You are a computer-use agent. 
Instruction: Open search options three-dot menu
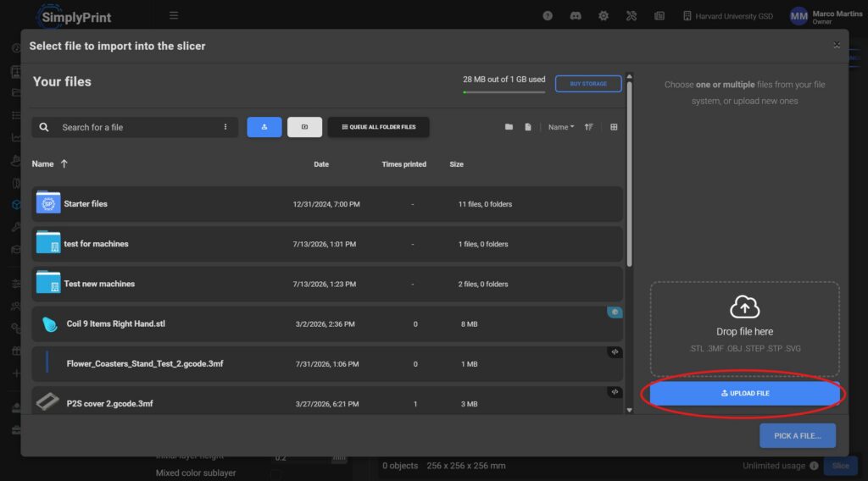[x=225, y=127]
